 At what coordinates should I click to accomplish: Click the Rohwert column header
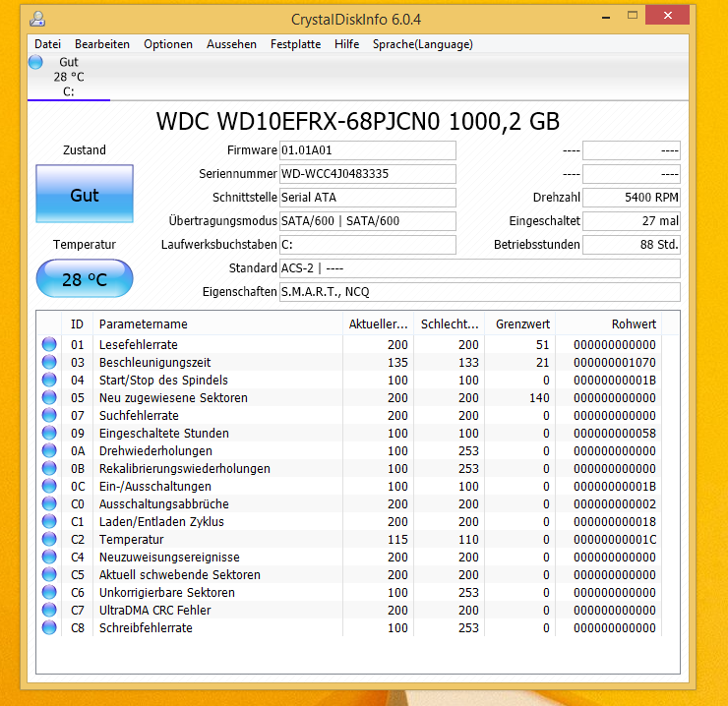[609, 324]
